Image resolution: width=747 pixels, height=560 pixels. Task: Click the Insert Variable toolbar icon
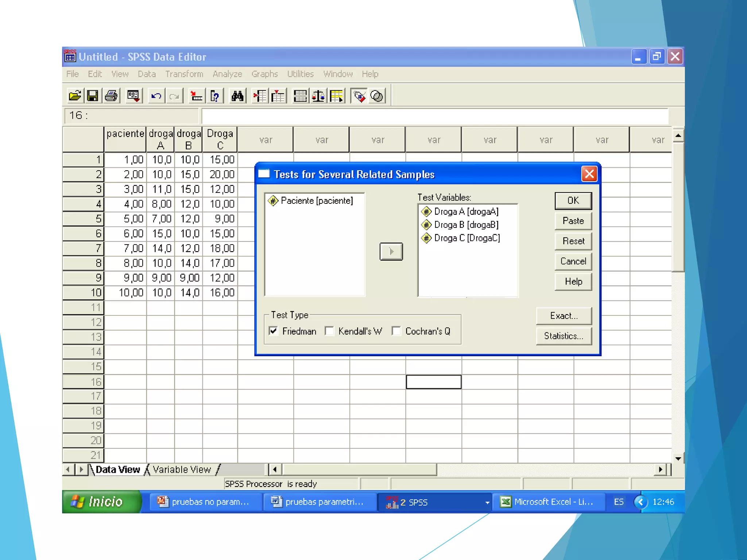coord(278,96)
